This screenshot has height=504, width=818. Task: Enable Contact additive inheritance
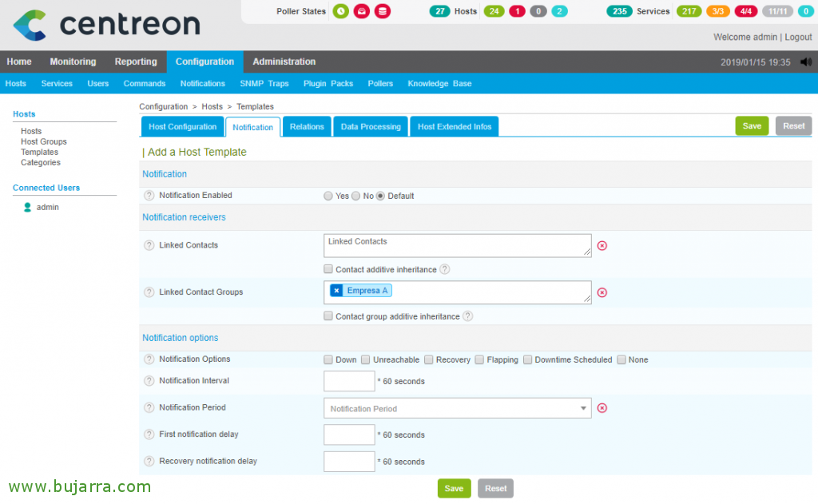328,269
